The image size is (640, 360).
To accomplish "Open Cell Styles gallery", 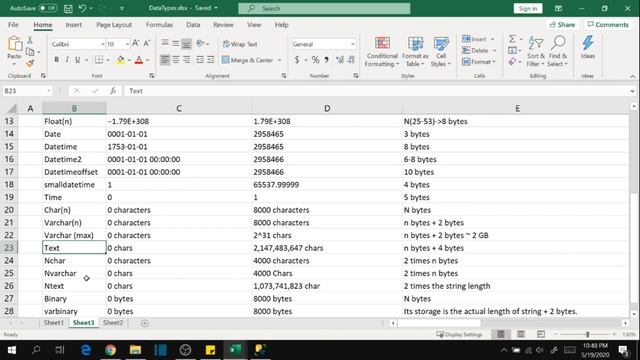I will (441, 52).
